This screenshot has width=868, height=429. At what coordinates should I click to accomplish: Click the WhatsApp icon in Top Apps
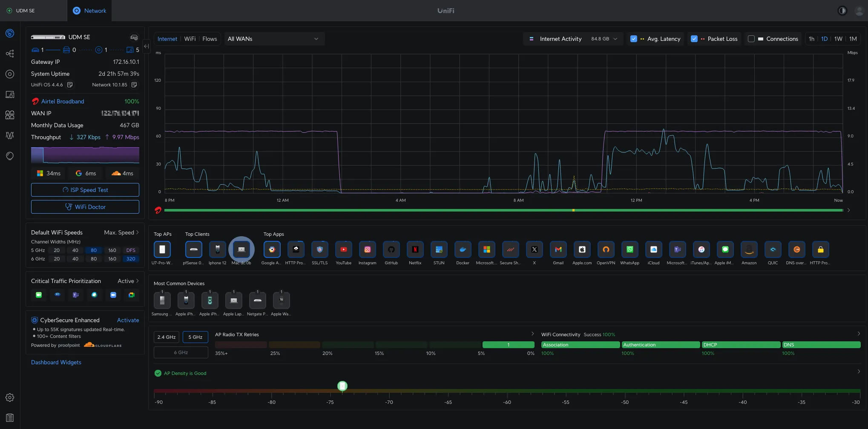[x=629, y=250]
